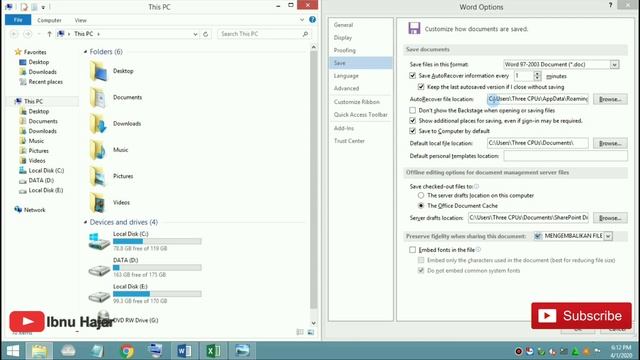Viewport: 640px width, 360px height.
Task: Go up one level with the up arrow
Action: click(x=49, y=34)
